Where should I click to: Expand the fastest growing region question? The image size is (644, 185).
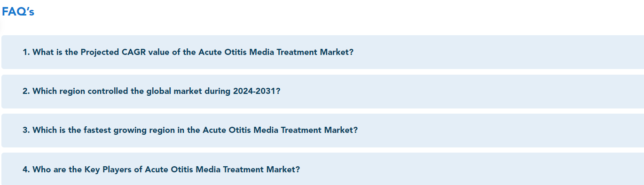point(322,130)
